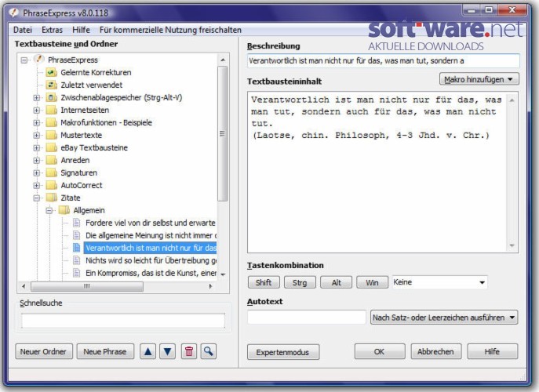This screenshot has width=539, height=392.
Task: Expand the Zwischenablagespeicher node
Action: 36,97
